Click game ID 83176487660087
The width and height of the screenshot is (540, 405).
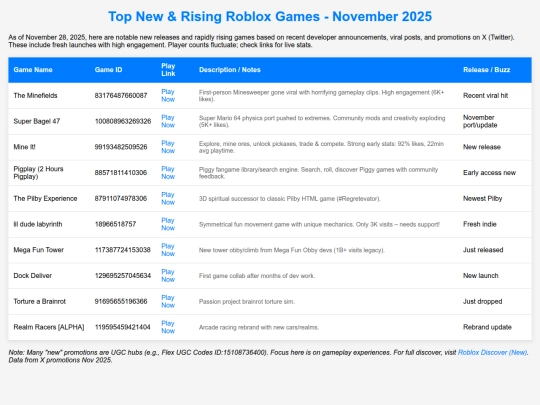[121, 95]
